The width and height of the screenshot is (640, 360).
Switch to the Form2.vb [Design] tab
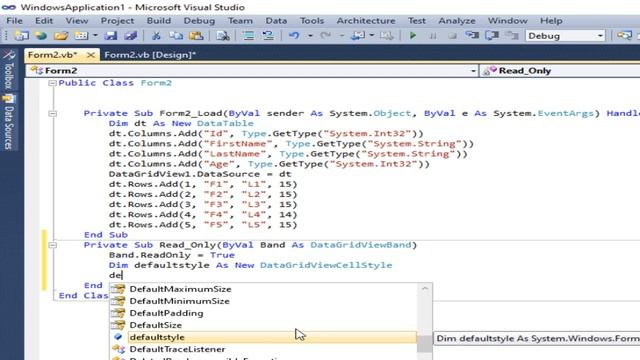coord(150,55)
